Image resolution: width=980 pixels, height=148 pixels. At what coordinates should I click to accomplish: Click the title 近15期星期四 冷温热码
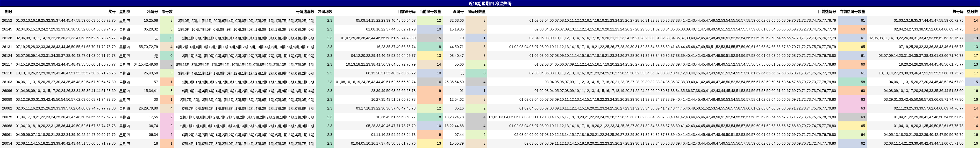click(490, 3)
